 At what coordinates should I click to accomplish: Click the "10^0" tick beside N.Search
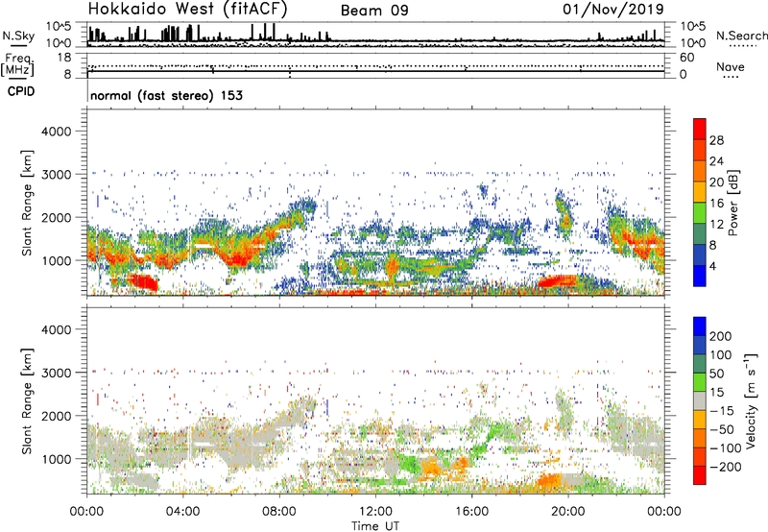coord(693,43)
